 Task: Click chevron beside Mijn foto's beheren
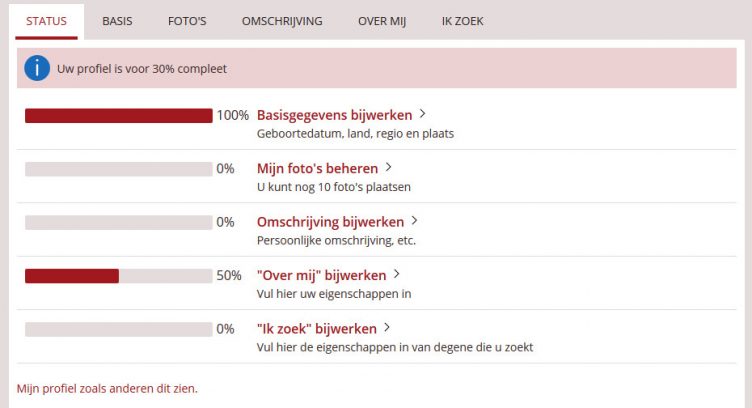tap(389, 168)
